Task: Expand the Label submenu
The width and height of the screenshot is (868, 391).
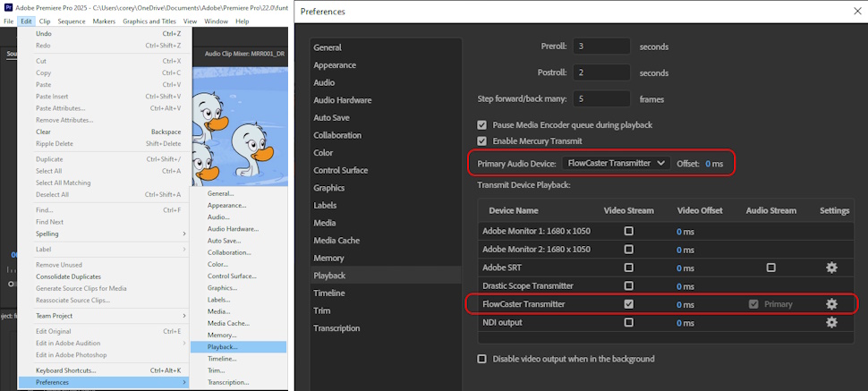Action: 104,250
